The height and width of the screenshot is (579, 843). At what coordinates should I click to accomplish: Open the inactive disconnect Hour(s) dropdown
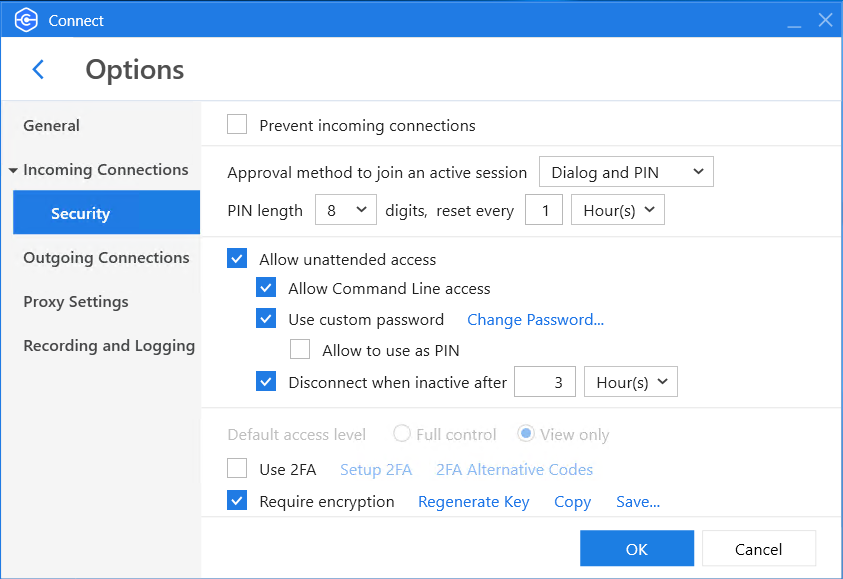coord(631,382)
